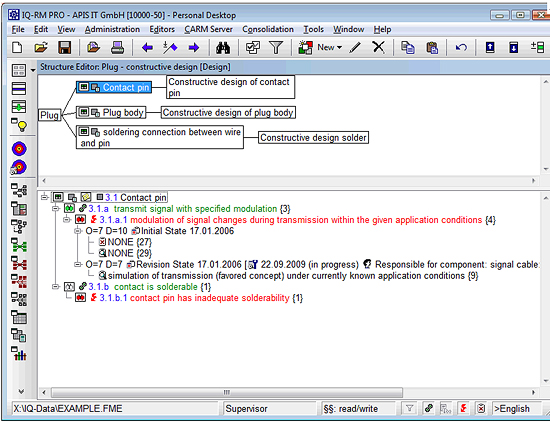Screen dimensions: 550x423
Task: Click the upper target bullseye icon in sidebar
Action: [19, 149]
